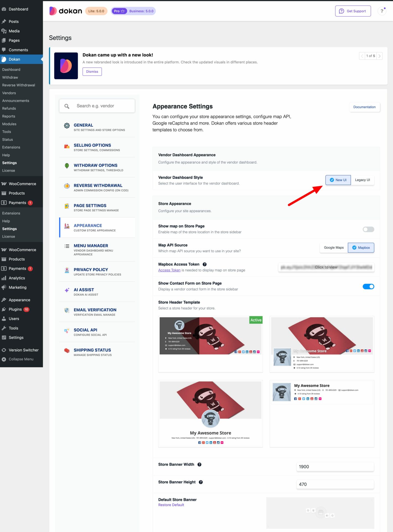Click the Appearance section icon
The image size is (393, 532).
tap(67, 226)
